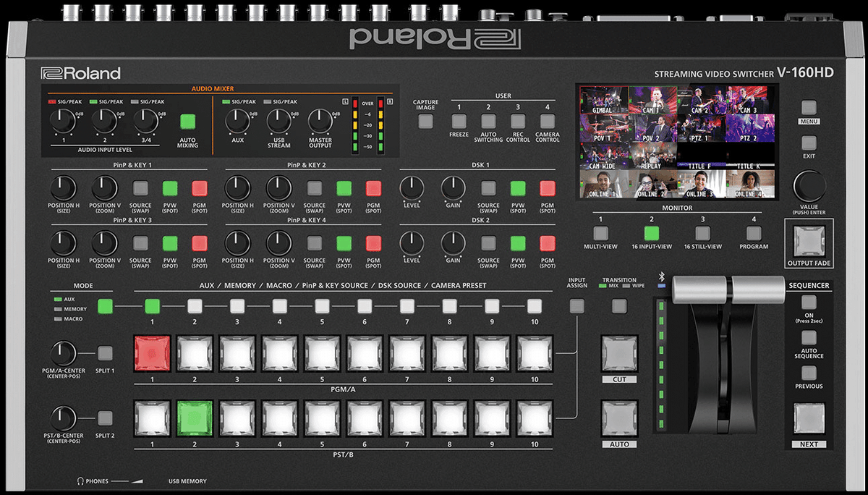The width and height of the screenshot is (868, 495).
Task: Click the DSK 1 LEVEL knob
Action: pyautogui.click(x=412, y=189)
